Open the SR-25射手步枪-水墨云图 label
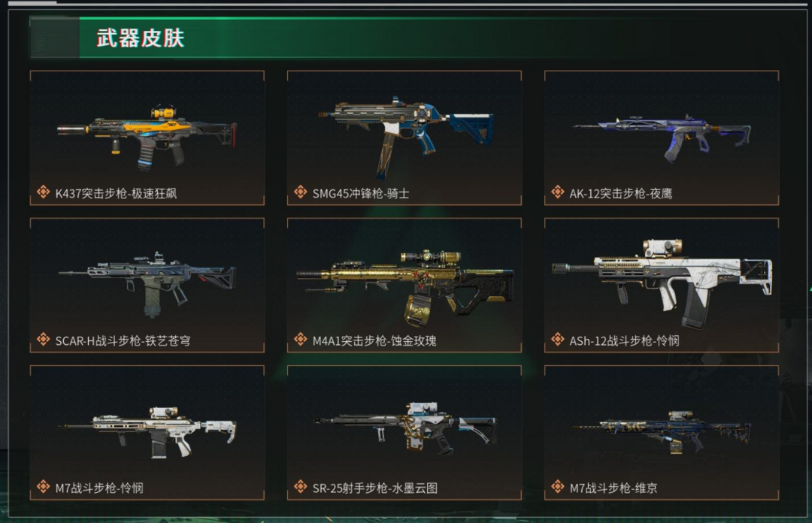 375,488
